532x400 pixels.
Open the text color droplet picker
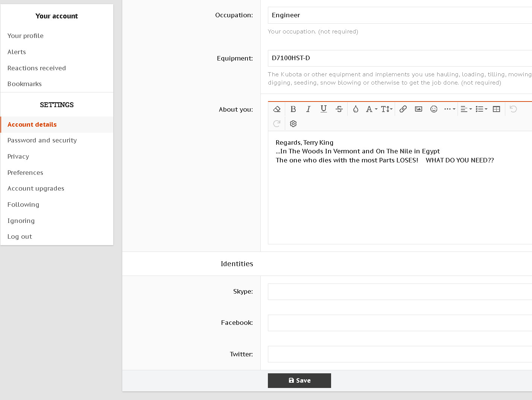356,109
